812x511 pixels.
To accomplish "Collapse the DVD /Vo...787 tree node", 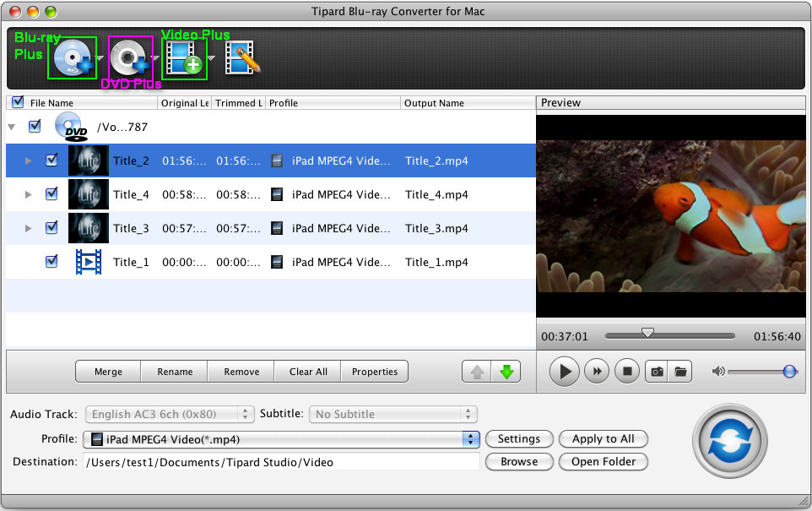I will pos(11,127).
